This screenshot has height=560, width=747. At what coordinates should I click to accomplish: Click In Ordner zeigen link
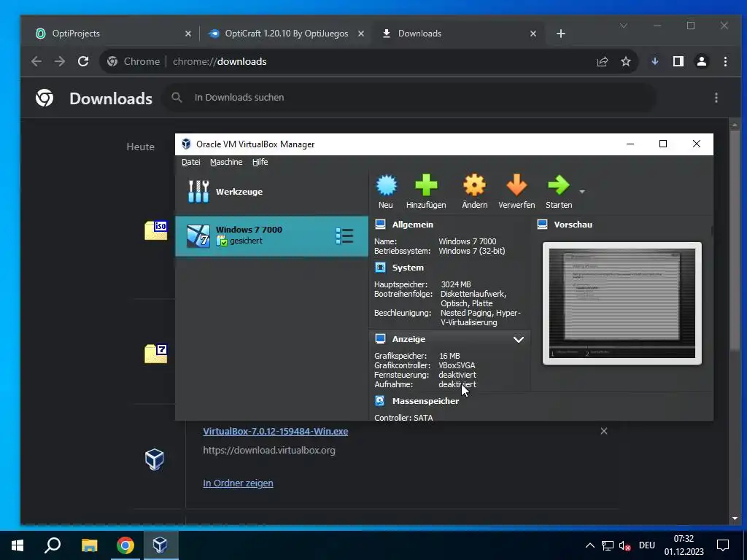(x=239, y=483)
